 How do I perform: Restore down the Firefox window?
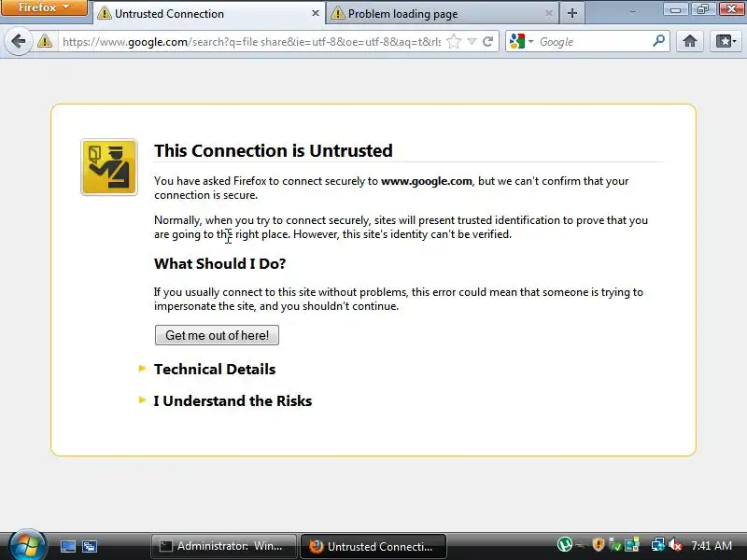703,8
